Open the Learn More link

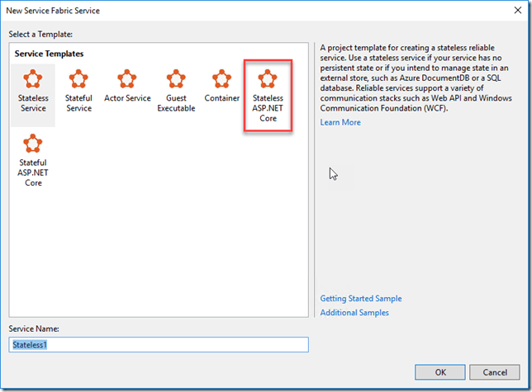[x=340, y=122]
